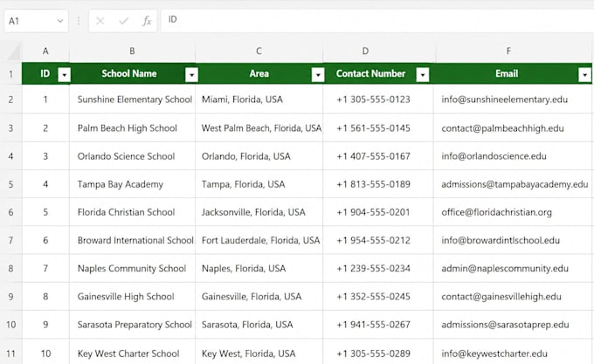594x364 pixels.
Task: Select cell Florida Christian School
Action: (x=132, y=212)
